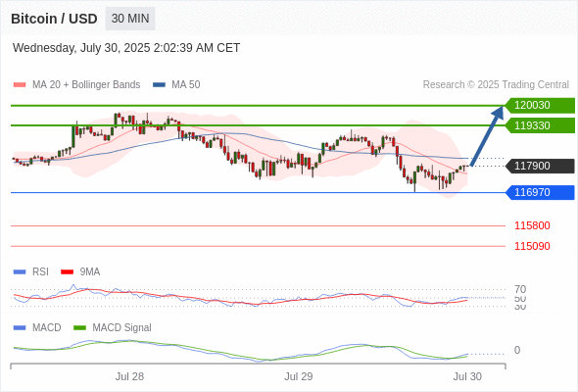This screenshot has height=392, width=578.
Task: Click the '9MA' legend label
Action: click(90, 272)
